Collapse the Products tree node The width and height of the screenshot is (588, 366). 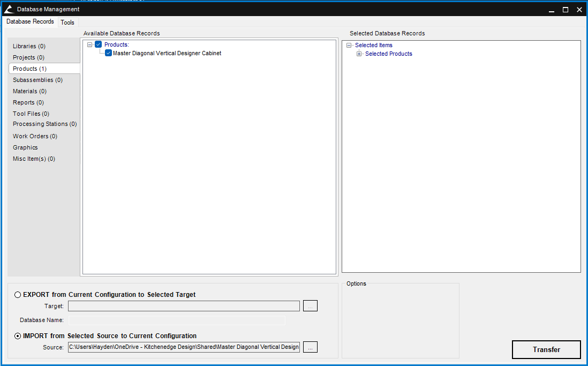(x=89, y=44)
